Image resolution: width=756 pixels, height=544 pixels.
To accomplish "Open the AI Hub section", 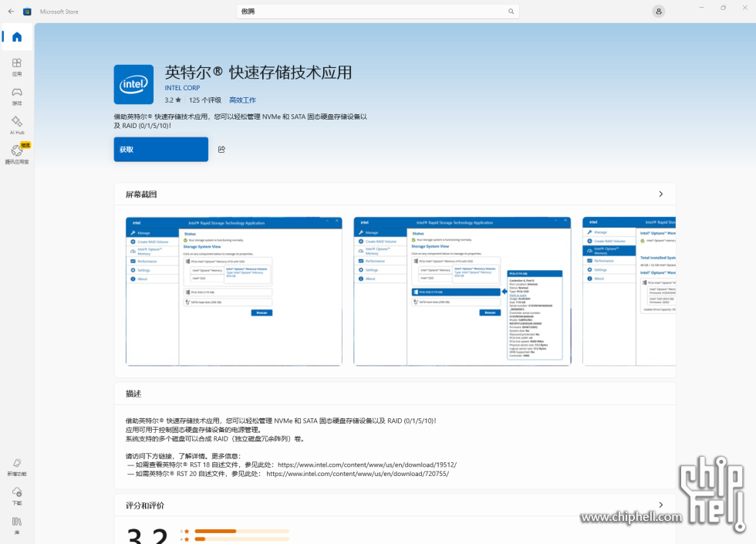I will [17, 125].
